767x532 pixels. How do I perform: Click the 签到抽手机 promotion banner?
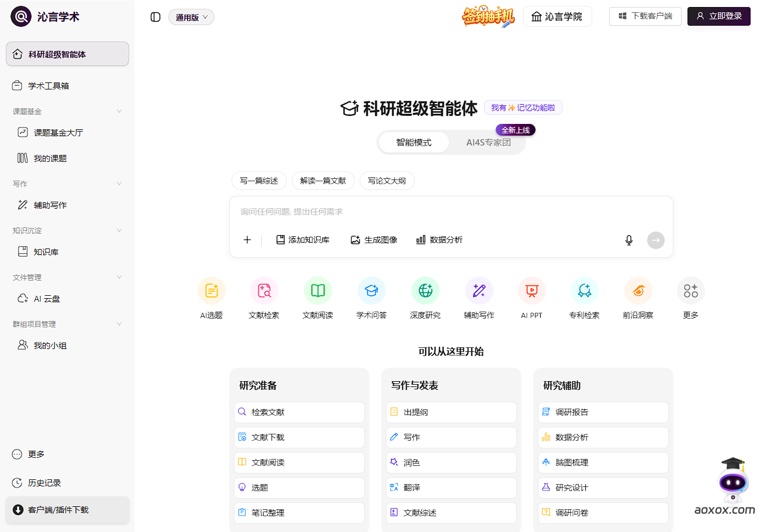[488, 16]
